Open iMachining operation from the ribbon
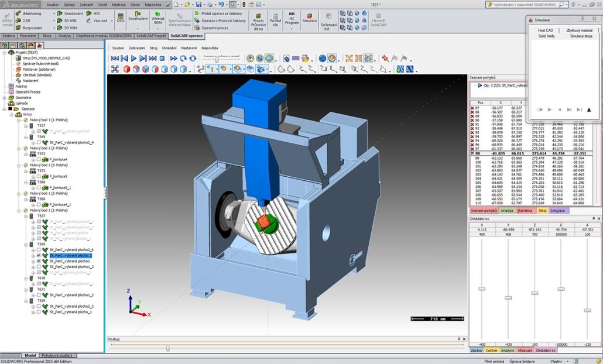The width and height of the screenshot is (603, 364). (28, 13)
